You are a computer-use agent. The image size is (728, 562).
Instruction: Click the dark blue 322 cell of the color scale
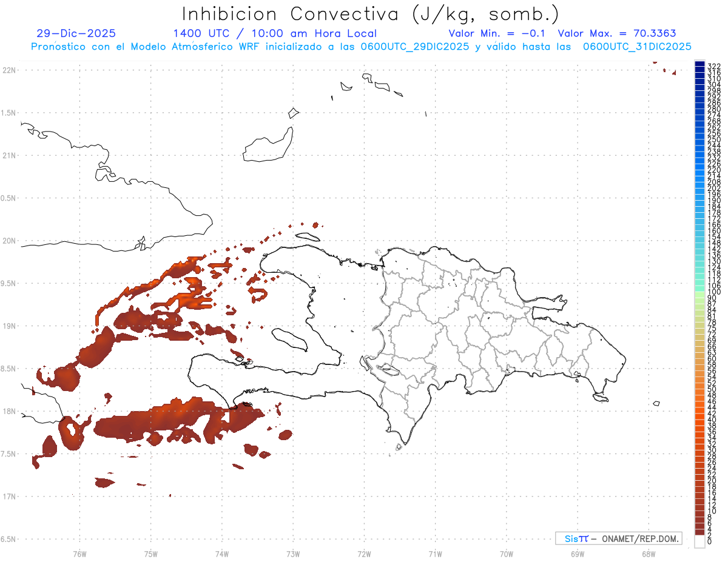tap(699, 63)
